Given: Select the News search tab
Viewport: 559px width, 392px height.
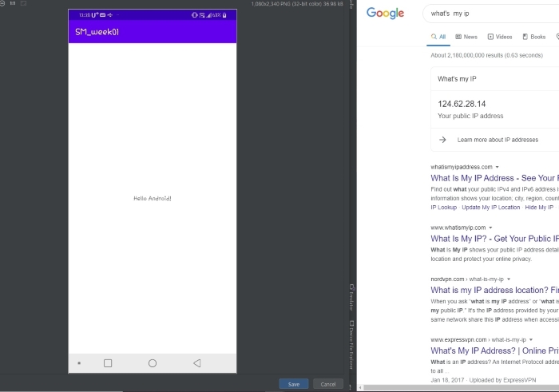Looking at the screenshot, I should point(466,37).
